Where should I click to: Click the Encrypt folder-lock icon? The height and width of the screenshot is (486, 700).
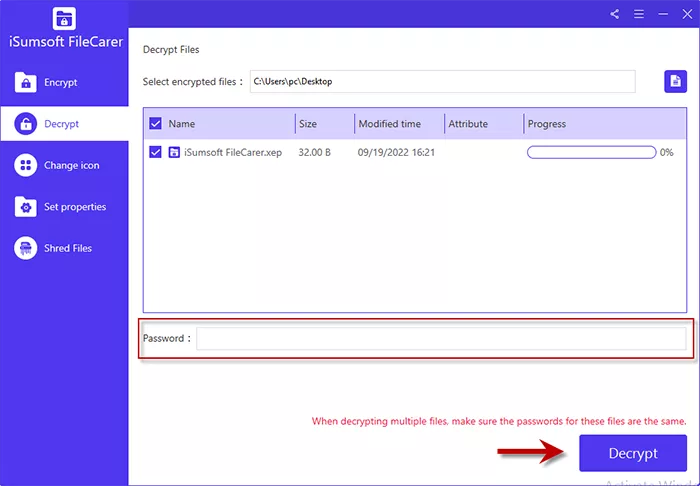pyautogui.click(x=25, y=82)
